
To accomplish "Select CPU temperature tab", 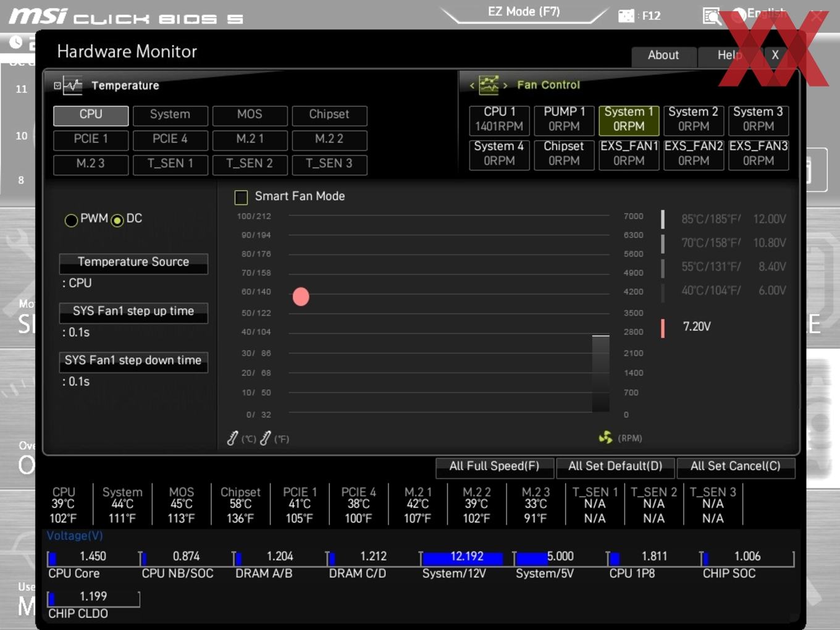I will click(x=91, y=115).
